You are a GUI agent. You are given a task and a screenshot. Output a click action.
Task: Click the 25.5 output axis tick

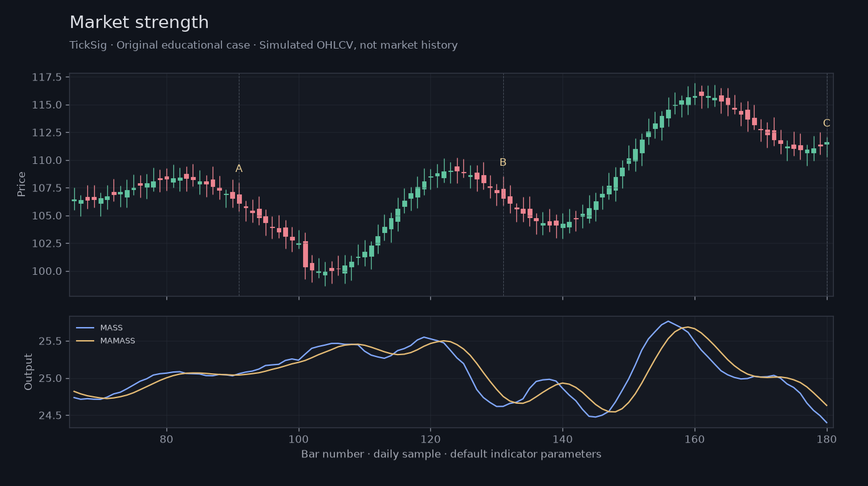click(x=51, y=341)
